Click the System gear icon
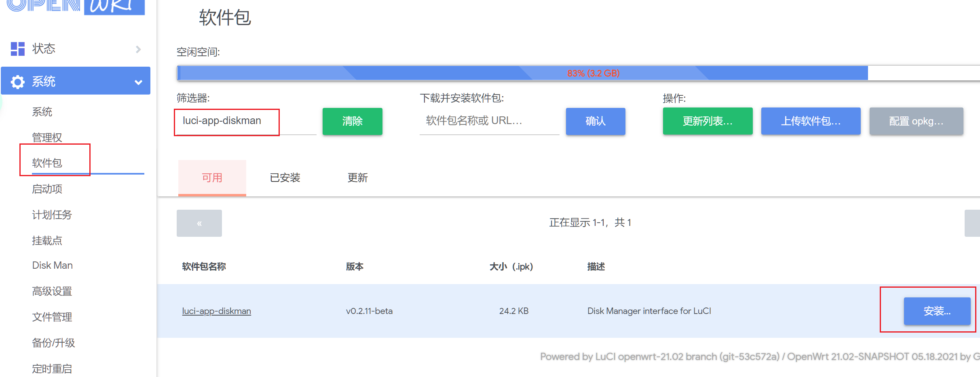 click(18, 82)
